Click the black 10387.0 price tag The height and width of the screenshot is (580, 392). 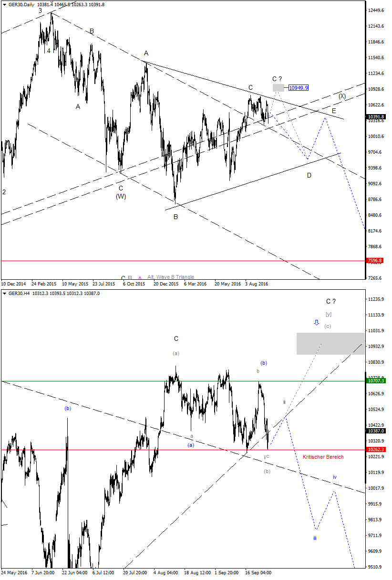click(x=375, y=431)
